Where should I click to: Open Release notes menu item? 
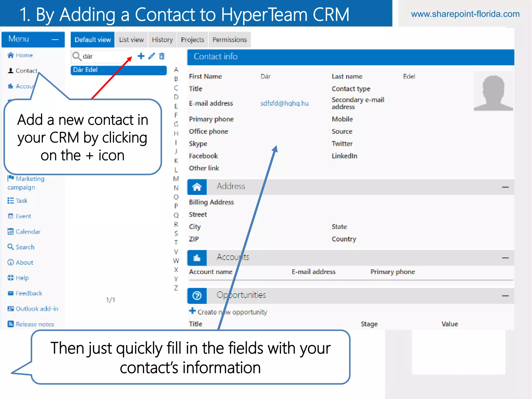31,324
